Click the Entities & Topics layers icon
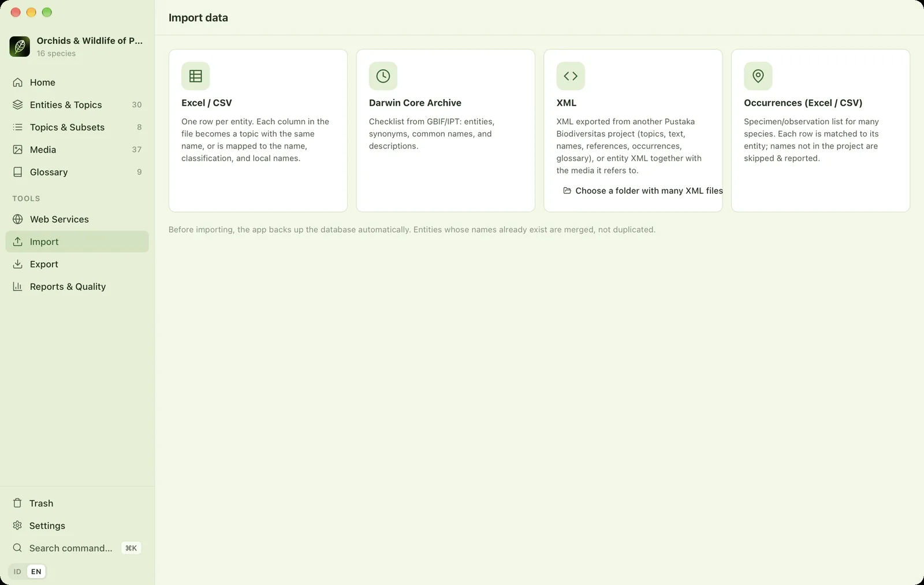Image resolution: width=924 pixels, height=585 pixels. pyautogui.click(x=18, y=105)
